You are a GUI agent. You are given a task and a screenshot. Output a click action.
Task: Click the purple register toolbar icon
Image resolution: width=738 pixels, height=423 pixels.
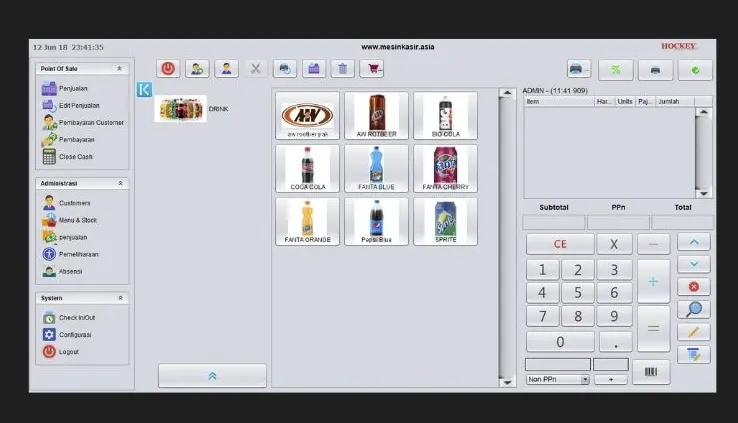pos(314,69)
